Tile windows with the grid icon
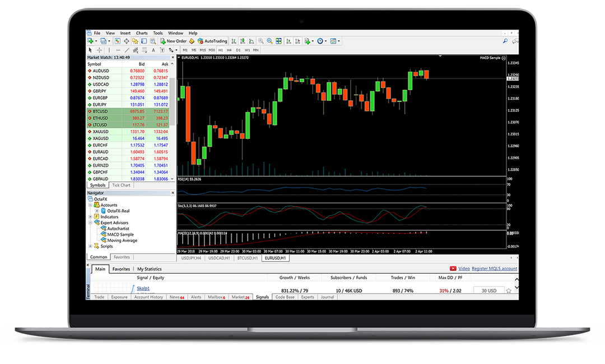Screen dimensions: 605x364 (x=278, y=41)
